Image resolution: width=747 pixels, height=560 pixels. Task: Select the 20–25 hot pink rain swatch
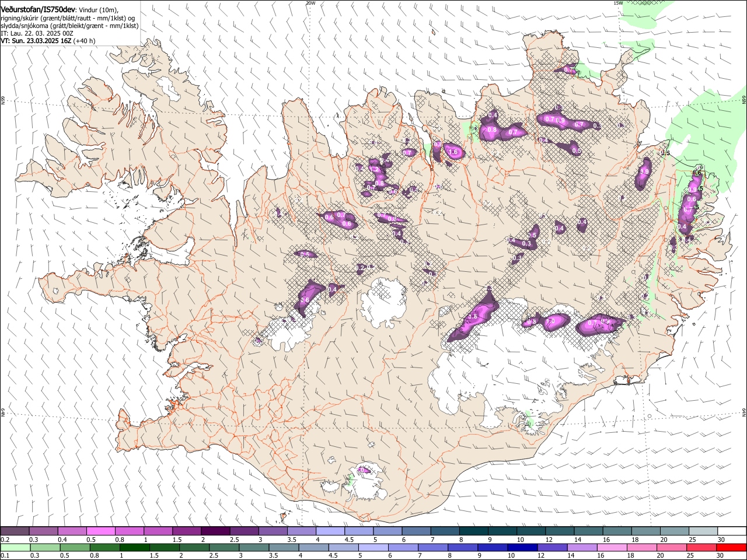click(x=671, y=548)
